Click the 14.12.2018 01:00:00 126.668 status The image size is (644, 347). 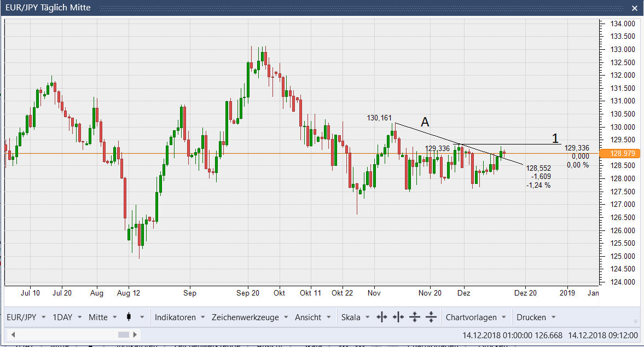point(512,335)
